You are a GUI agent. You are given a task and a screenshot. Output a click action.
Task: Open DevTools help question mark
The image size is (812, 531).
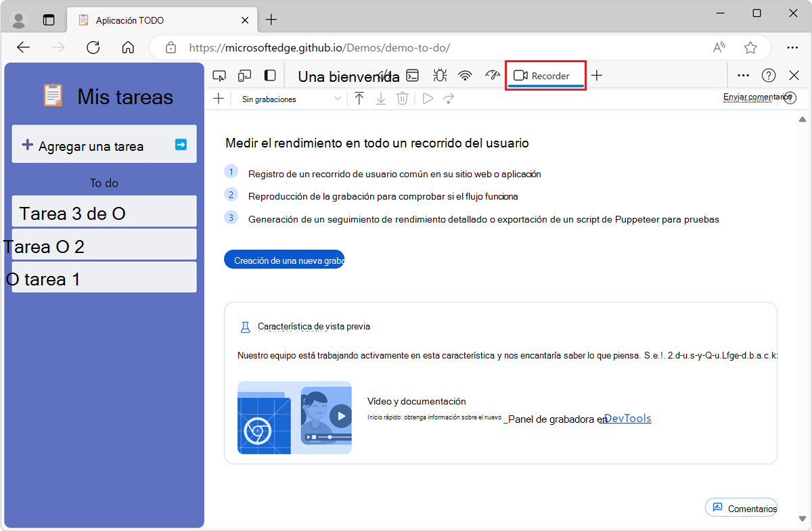[768, 75]
